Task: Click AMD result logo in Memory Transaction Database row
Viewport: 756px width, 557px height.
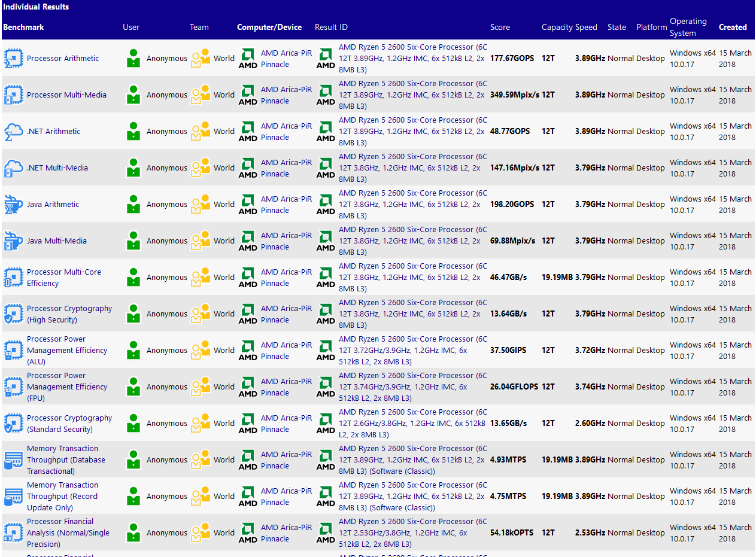Action: pos(326,460)
